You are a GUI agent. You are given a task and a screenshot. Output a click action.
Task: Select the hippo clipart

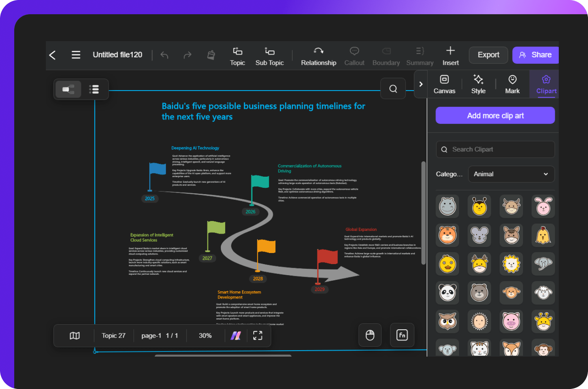coord(447,206)
